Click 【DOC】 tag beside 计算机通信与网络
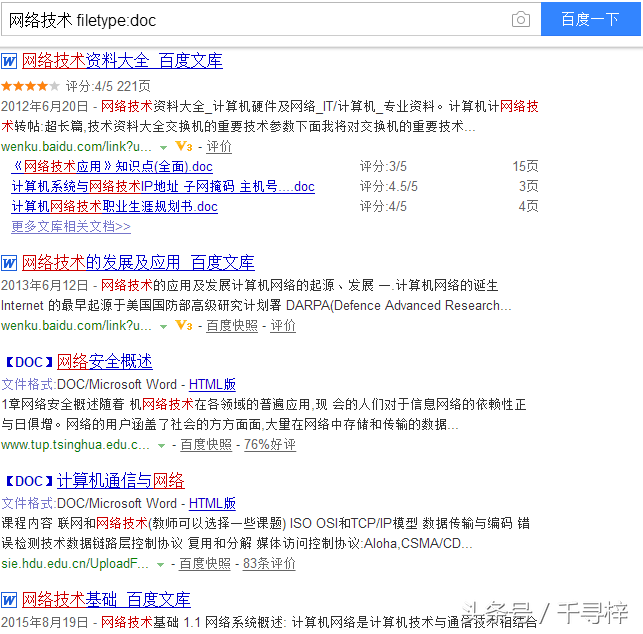 (x=30, y=481)
